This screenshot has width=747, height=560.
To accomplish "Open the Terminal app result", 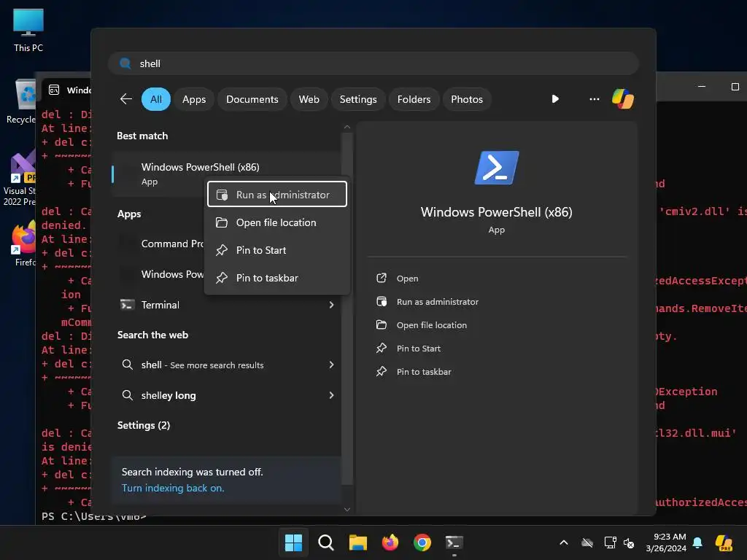I will [x=160, y=305].
